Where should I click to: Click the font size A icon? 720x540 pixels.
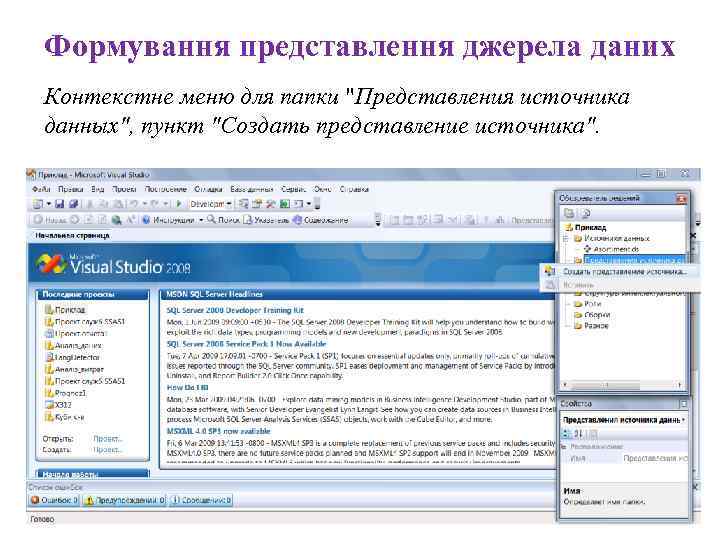coord(131,220)
